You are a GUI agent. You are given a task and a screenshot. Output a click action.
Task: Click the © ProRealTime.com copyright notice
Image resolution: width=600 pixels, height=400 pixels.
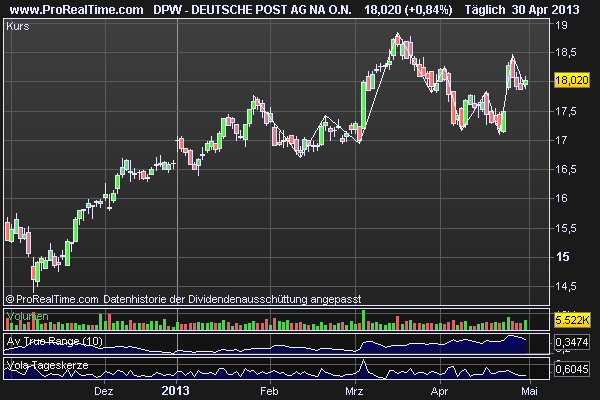(52, 299)
